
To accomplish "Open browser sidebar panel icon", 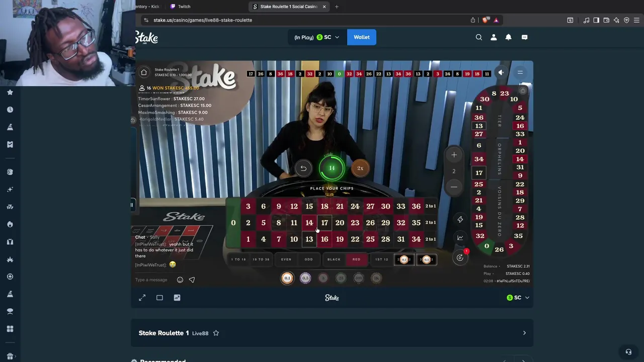I will pyautogui.click(x=596, y=20).
